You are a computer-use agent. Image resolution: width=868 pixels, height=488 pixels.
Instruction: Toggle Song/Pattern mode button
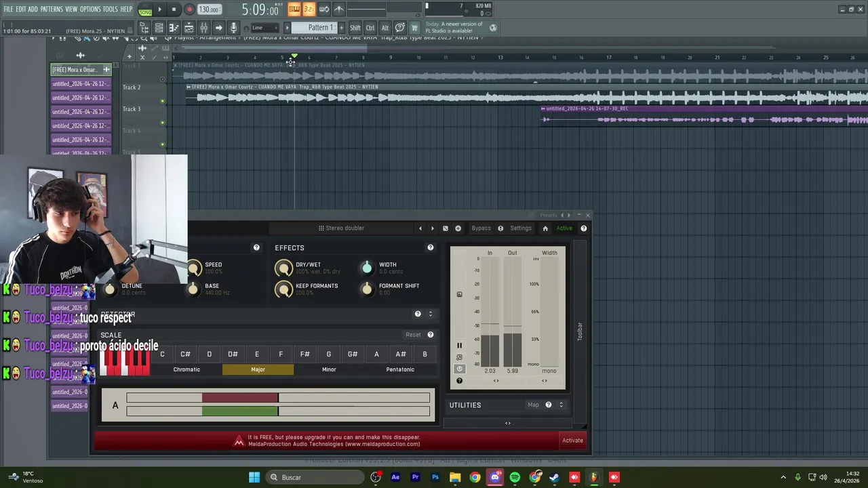click(145, 9)
